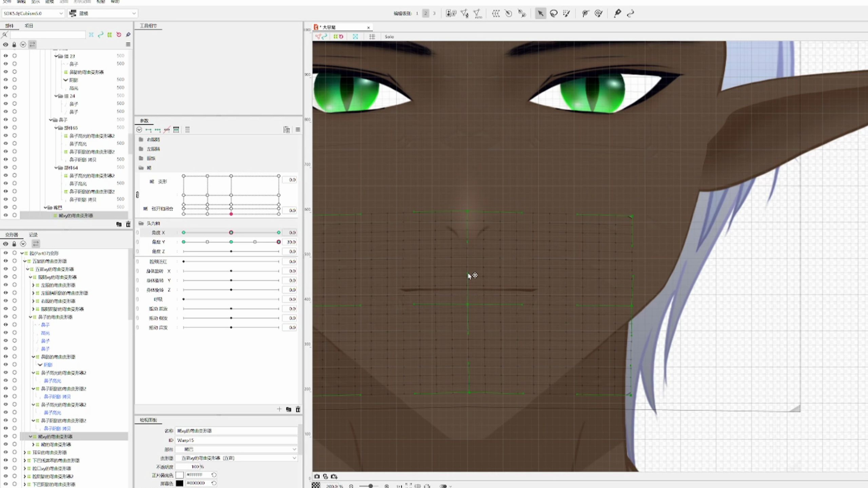Toggle the eye header in parts panel
868x488 pixels.
(5, 44)
